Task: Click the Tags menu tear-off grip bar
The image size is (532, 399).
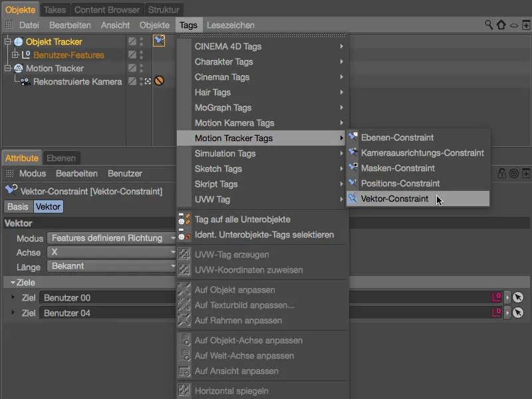Action: pyautogui.click(x=262, y=35)
